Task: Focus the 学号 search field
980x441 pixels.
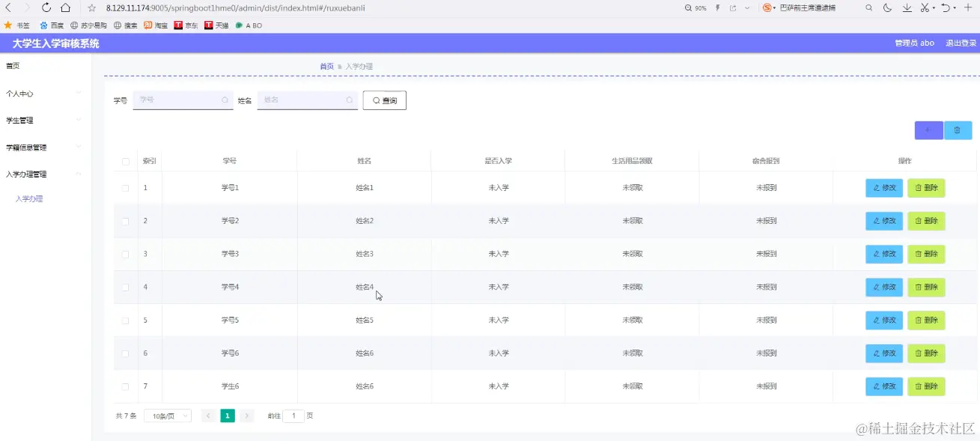Action: (x=183, y=100)
